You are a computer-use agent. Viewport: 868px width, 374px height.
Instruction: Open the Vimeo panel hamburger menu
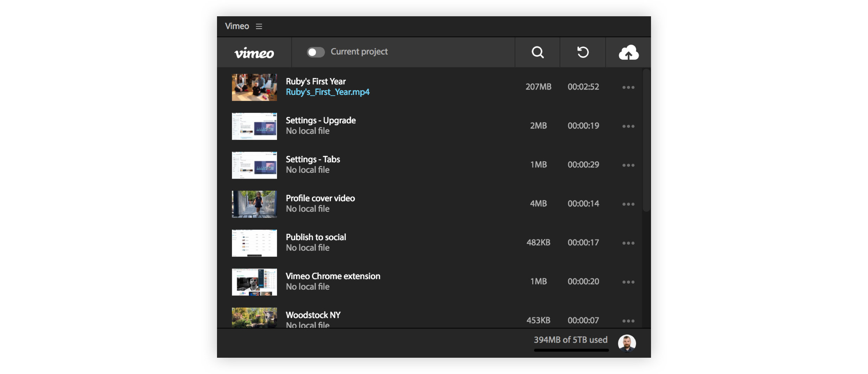coord(259,26)
